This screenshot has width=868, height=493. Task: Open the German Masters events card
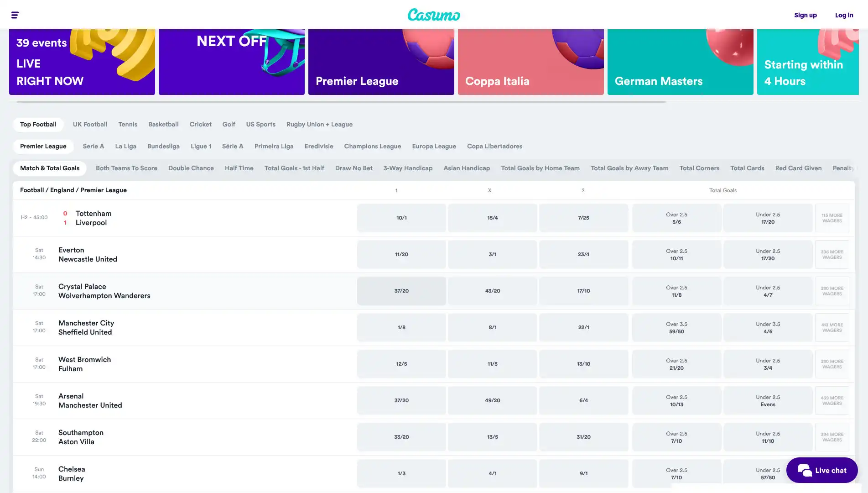tap(680, 62)
